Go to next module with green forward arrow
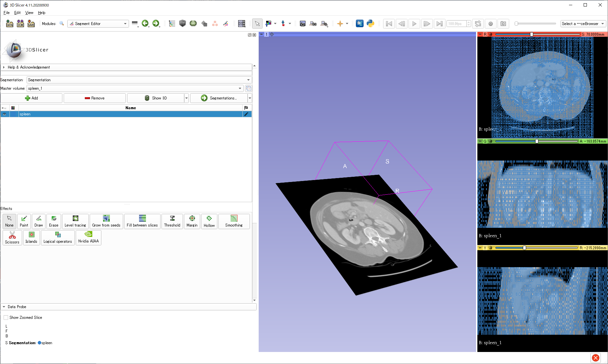This screenshot has width=608, height=364. 156,23
